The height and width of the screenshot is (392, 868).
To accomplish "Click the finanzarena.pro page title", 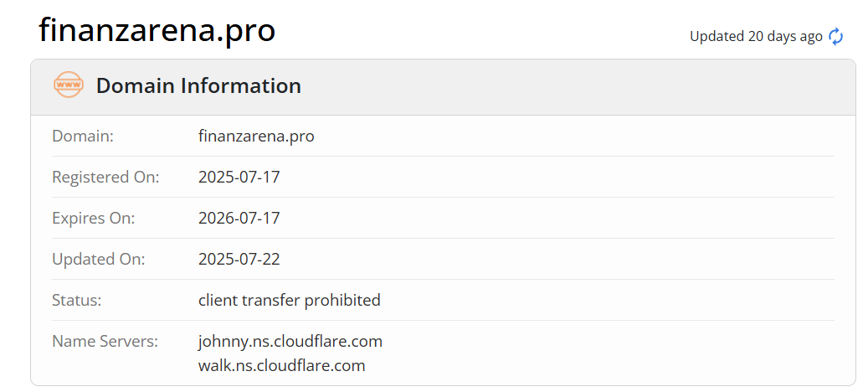I will click(157, 31).
